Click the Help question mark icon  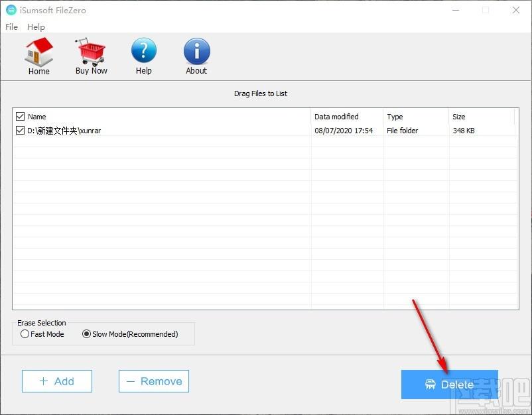[x=143, y=51]
